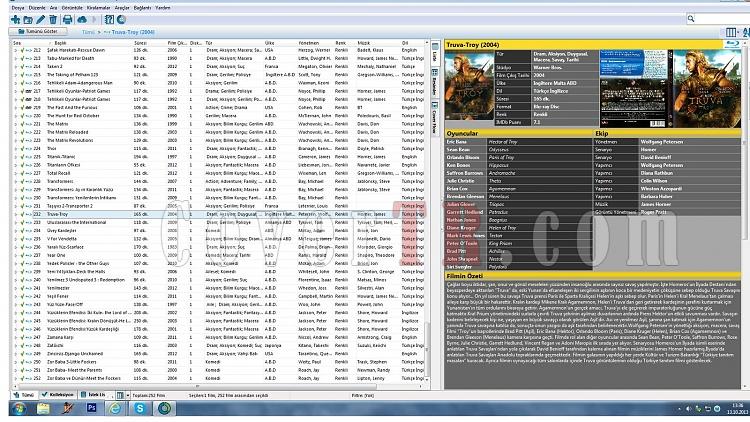
Task: Sort by the Süresi column header
Action: (140, 43)
